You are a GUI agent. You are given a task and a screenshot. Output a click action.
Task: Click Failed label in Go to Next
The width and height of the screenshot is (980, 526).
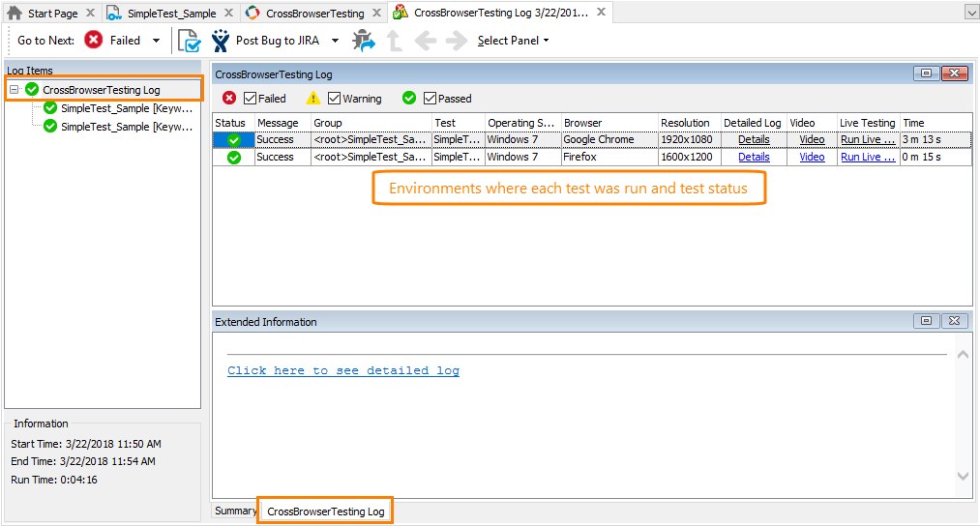coord(125,41)
